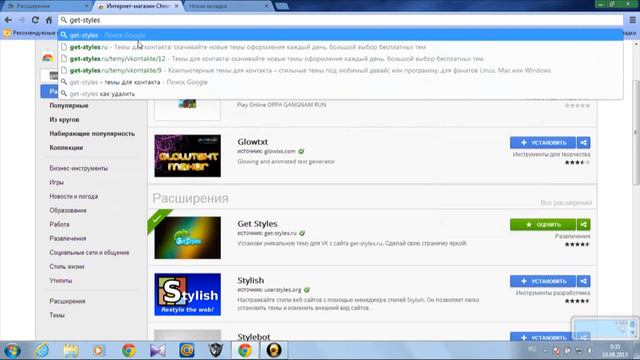Open the Стиль жизни category
The width and height of the screenshot is (640, 360).
click(x=67, y=267)
